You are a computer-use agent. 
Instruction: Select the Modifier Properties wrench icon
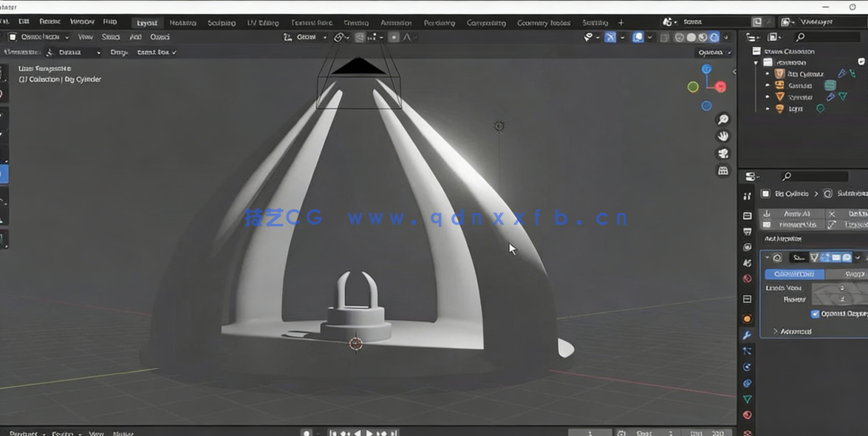(747, 335)
